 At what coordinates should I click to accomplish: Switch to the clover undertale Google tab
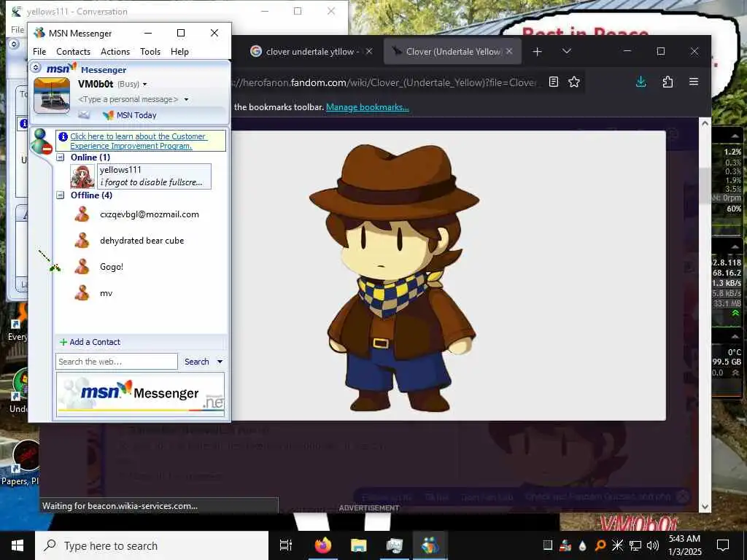[311, 52]
